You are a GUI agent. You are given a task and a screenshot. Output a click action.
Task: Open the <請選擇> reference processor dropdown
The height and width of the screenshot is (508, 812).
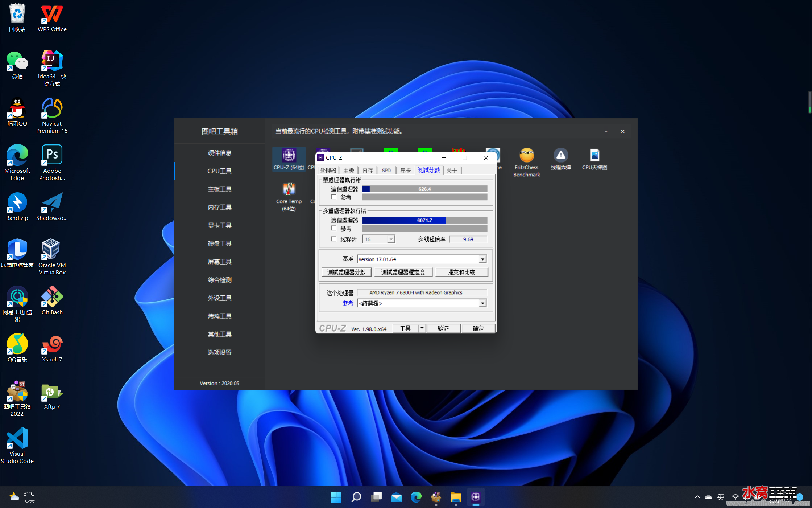coord(482,303)
